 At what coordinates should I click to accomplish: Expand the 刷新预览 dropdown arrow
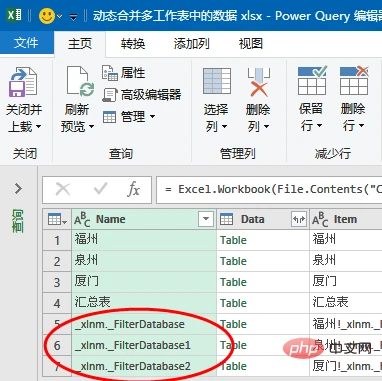click(91, 127)
